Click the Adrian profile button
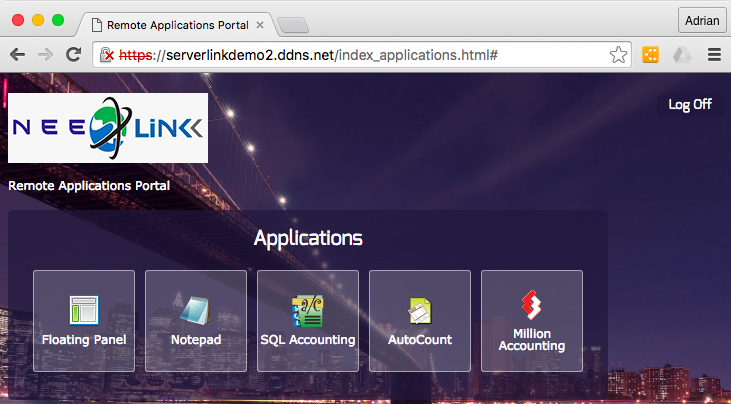The height and width of the screenshot is (404, 731). tap(702, 20)
